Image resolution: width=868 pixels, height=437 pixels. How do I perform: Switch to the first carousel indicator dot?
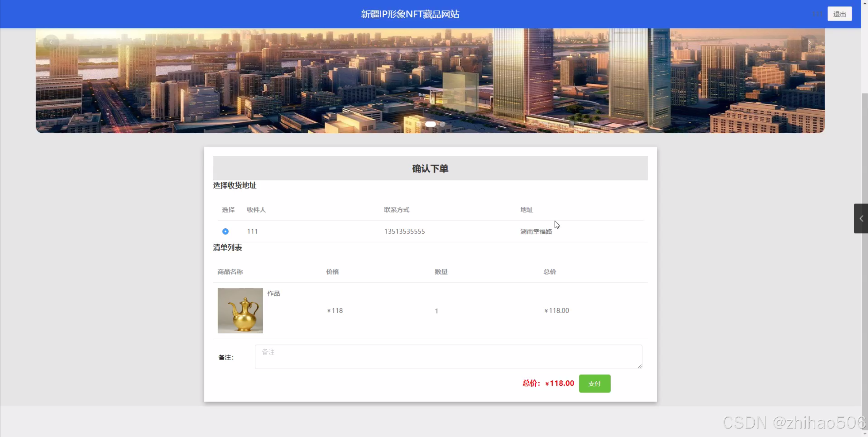[x=431, y=124]
